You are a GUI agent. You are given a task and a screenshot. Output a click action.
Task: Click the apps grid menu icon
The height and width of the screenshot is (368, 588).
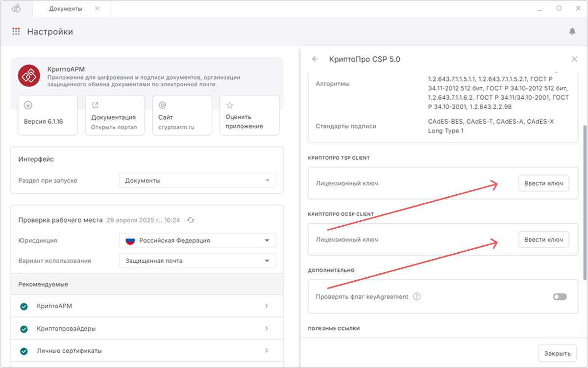pyautogui.click(x=16, y=31)
